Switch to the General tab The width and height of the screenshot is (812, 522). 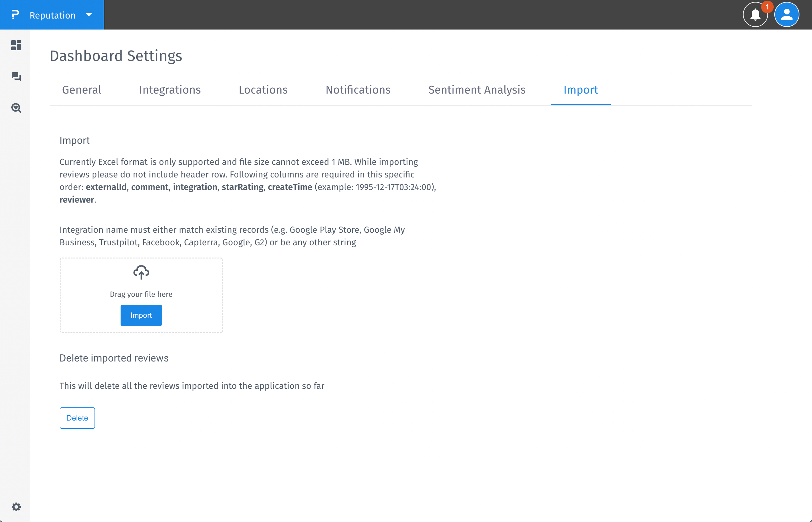(x=82, y=90)
